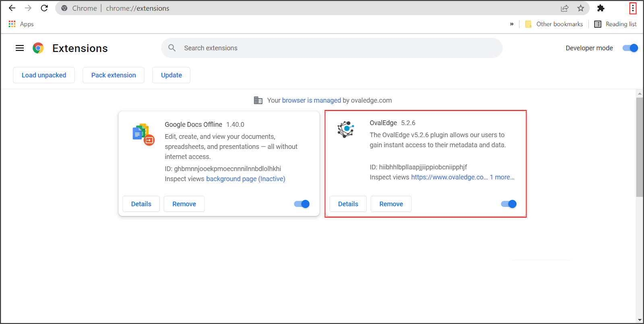This screenshot has width=644, height=324.
Task: Click the managed browser building icon
Action: tap(258, 100)
